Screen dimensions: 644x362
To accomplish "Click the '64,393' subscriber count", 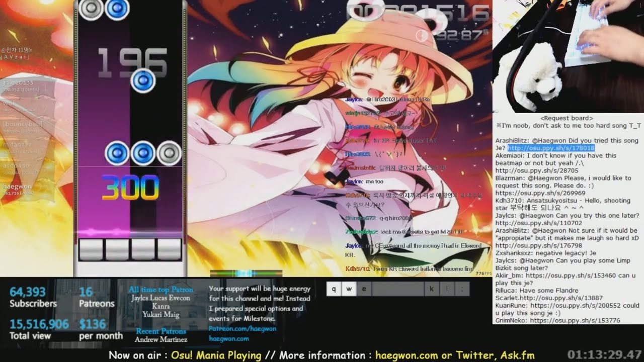I will (28, 292).
